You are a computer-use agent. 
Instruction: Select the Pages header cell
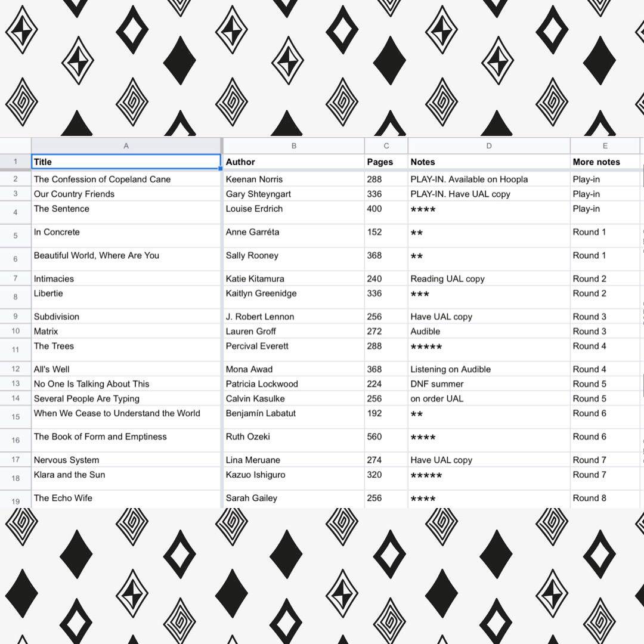tap(386, 162)
